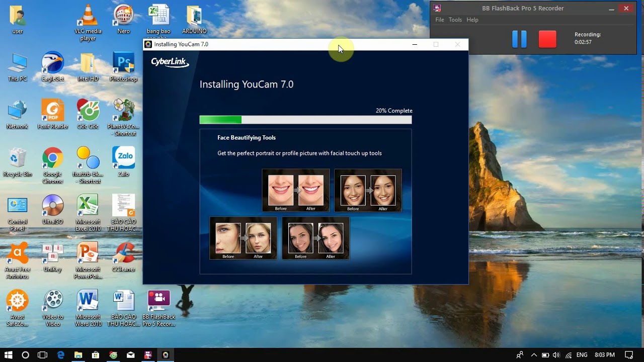This screenshot has height=362, width=644.
Task: Open Tools menu in FlashBack Recorder
Action: (455, 20)
